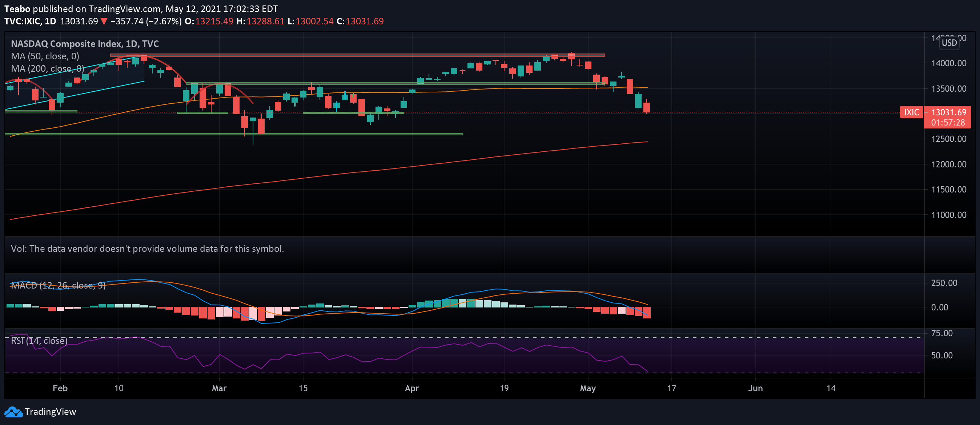Image resolution: width=980 pixels, height=425 pixels.
Task: Select the NASDAQ Composite Index title
Action: tap(85, 44)
